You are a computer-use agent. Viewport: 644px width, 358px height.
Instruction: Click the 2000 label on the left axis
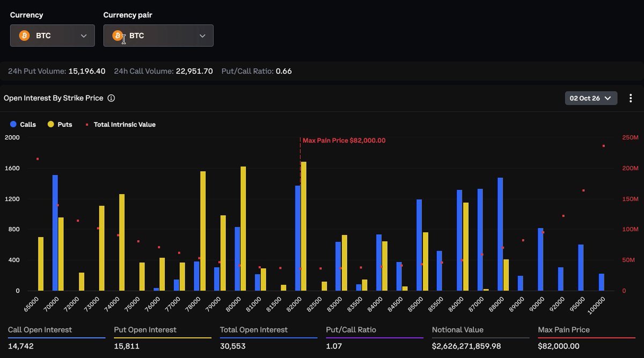12,137
